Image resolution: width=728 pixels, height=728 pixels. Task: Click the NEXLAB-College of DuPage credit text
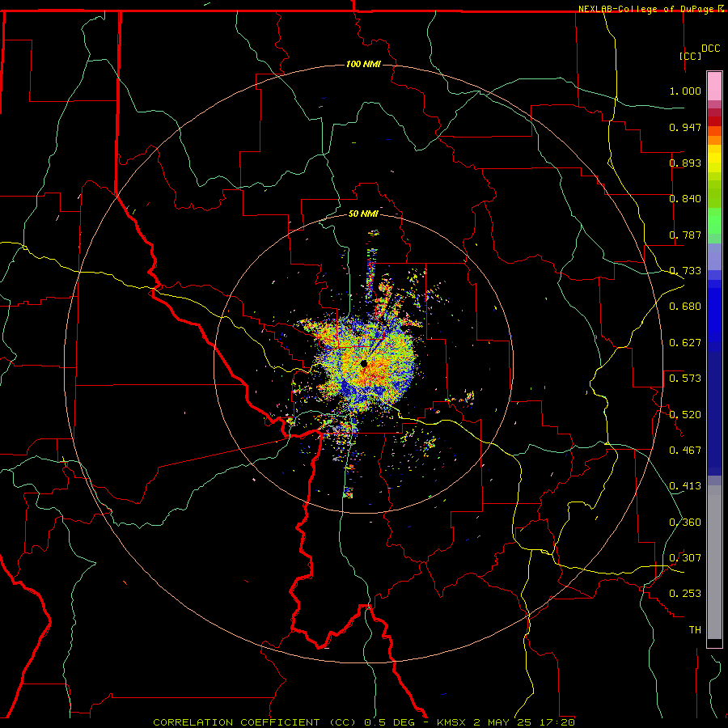point(645,9)
